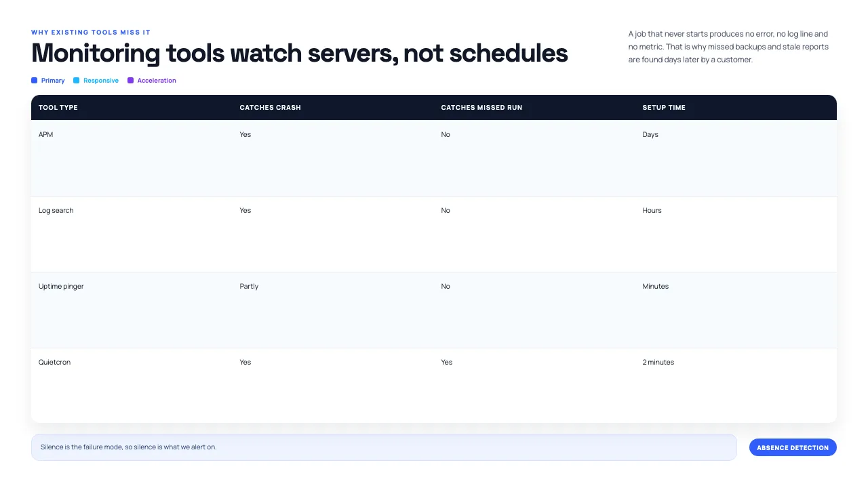
Task: Click Uptime pinger's 'No' under Catches Missed Run
Action: coord(446,286)
